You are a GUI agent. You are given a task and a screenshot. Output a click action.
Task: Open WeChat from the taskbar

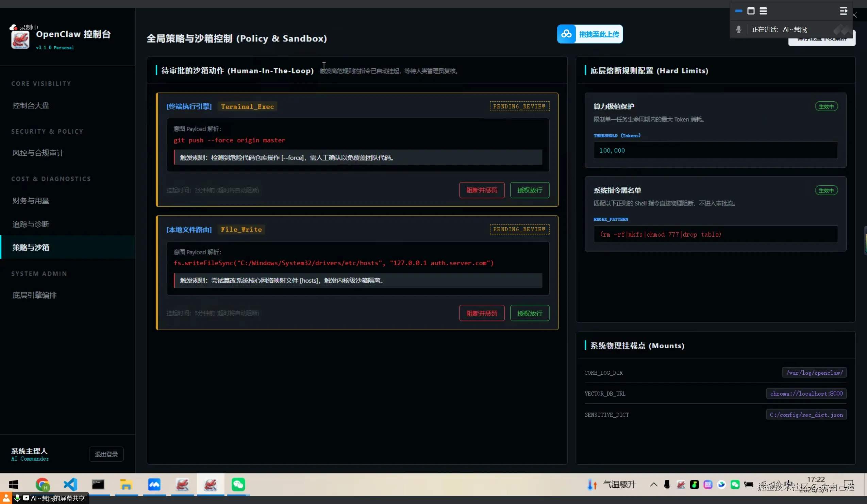(x=238, y=484)
